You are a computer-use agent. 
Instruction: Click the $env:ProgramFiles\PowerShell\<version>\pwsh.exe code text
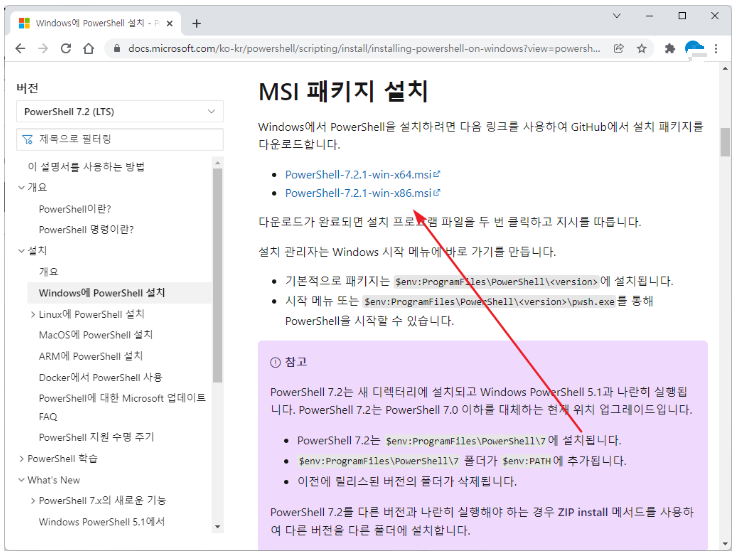tap(489, 302)
